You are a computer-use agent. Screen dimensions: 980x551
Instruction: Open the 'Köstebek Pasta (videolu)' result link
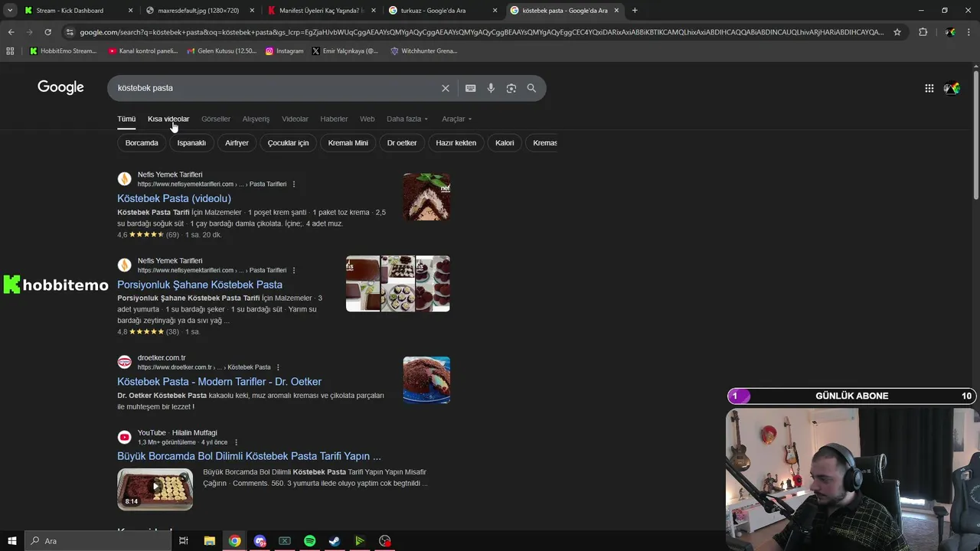click(x=174, y=198)
